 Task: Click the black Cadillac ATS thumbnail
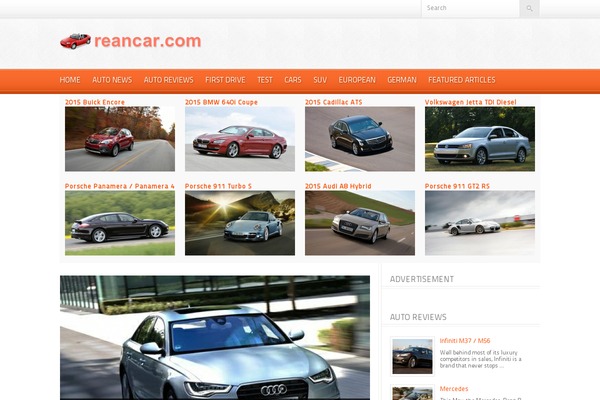pos(360,139)
